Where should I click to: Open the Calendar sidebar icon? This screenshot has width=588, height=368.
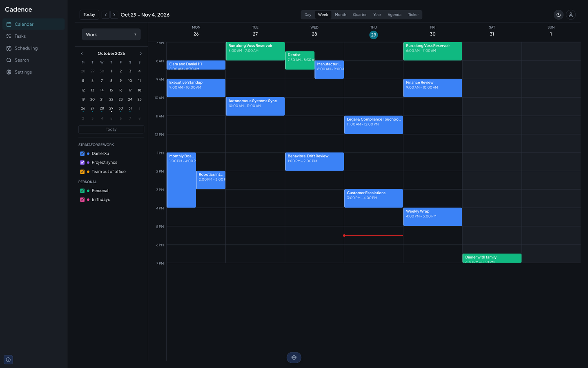9,24
